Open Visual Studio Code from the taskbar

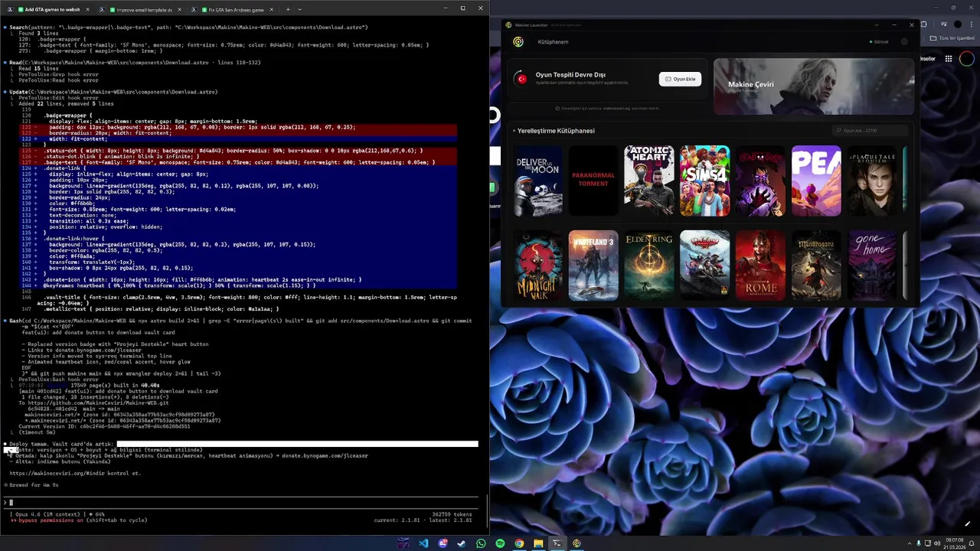click(x=423, y=543)
